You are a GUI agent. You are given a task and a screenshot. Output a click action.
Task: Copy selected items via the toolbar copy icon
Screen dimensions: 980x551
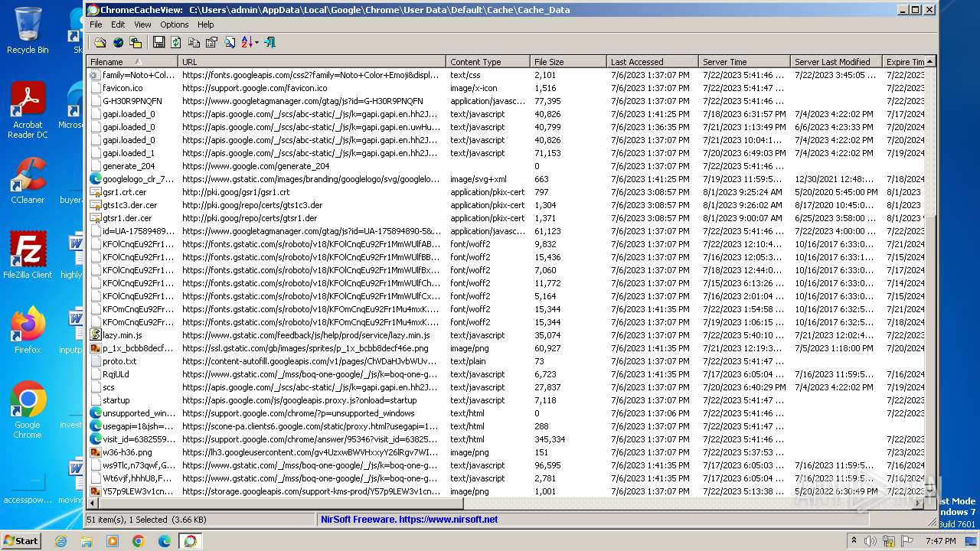click(194, 43)
